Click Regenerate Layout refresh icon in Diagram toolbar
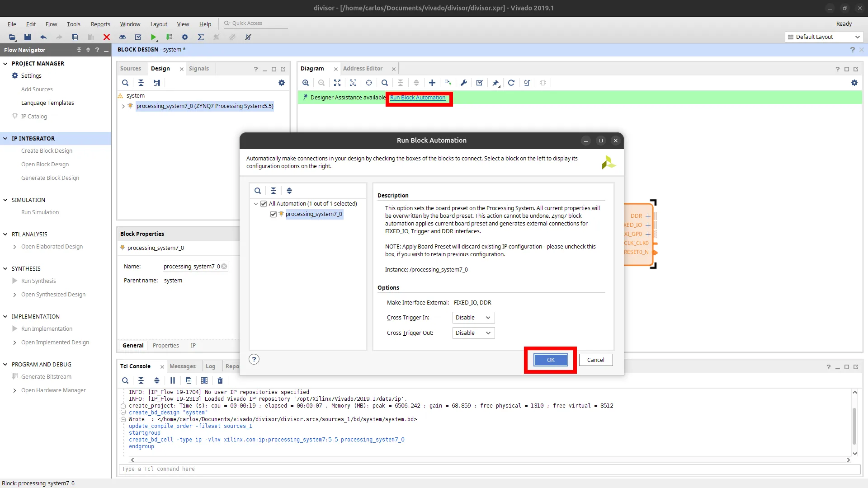 511,83
